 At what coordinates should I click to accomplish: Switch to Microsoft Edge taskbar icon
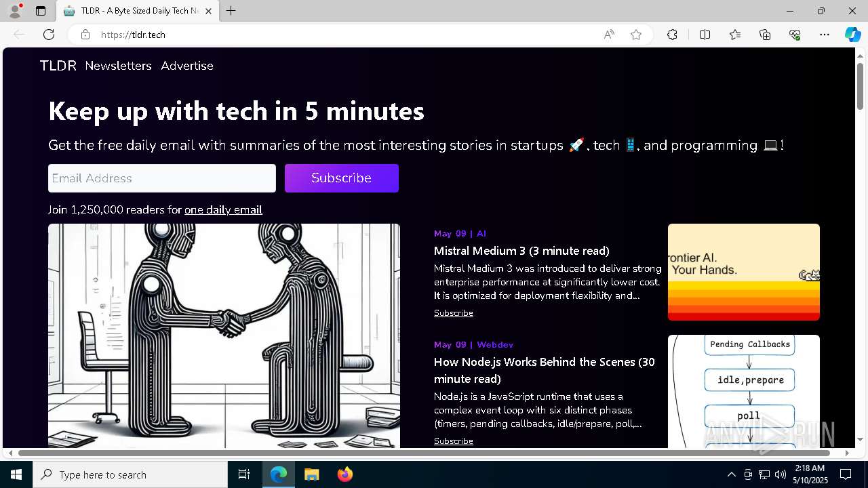[279, 474]
